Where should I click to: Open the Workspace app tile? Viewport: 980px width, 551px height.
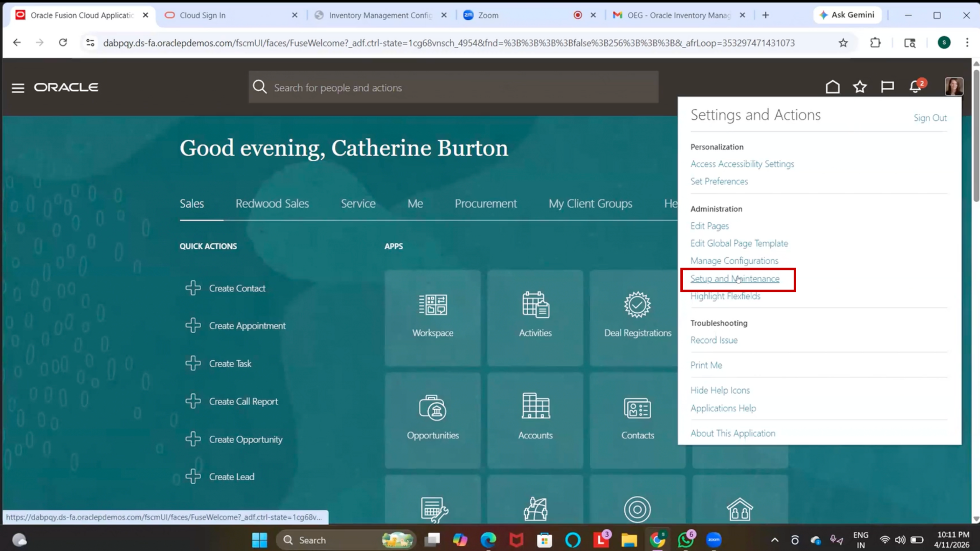pos(433,317)
